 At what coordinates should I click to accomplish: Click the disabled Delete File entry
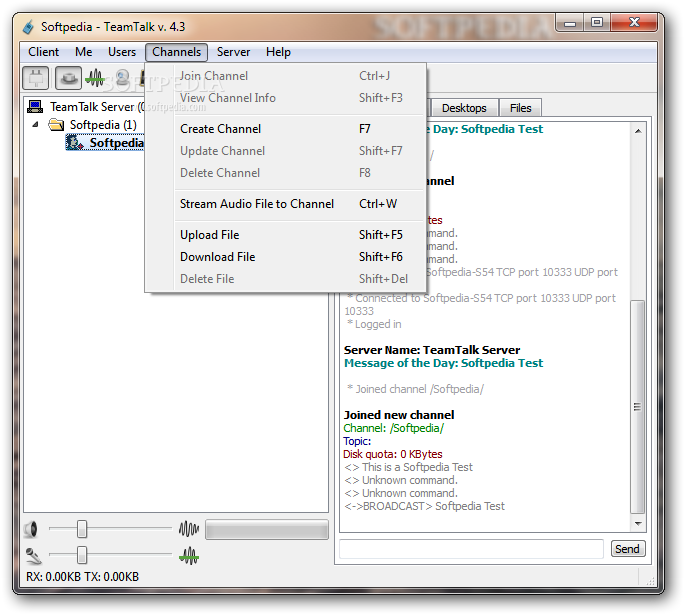(x=286, y=279)
